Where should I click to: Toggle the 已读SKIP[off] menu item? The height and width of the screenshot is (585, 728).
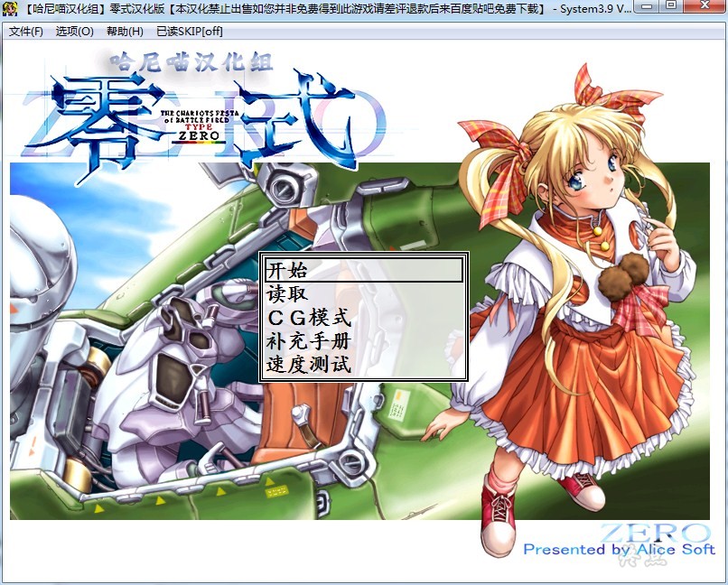[190, 32]
